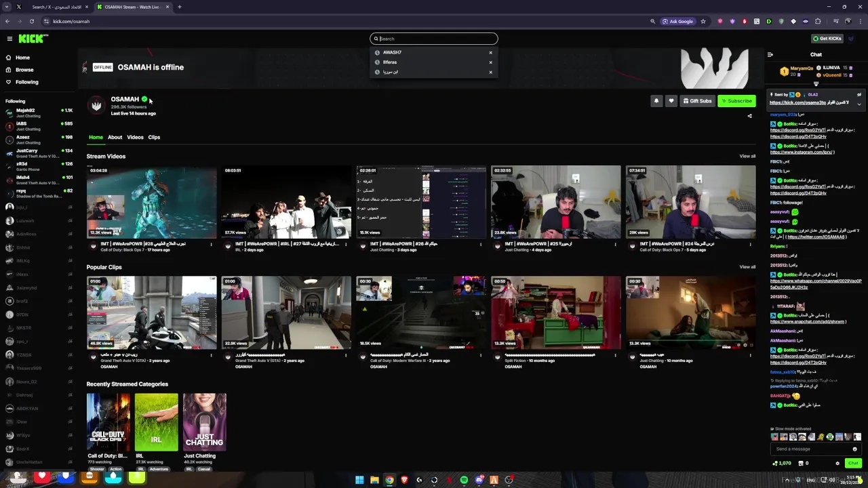The image size is (868, 488).
Task: Play the Split Fiction popular clip
Action: pyautogui.click(x=555, y=312)
